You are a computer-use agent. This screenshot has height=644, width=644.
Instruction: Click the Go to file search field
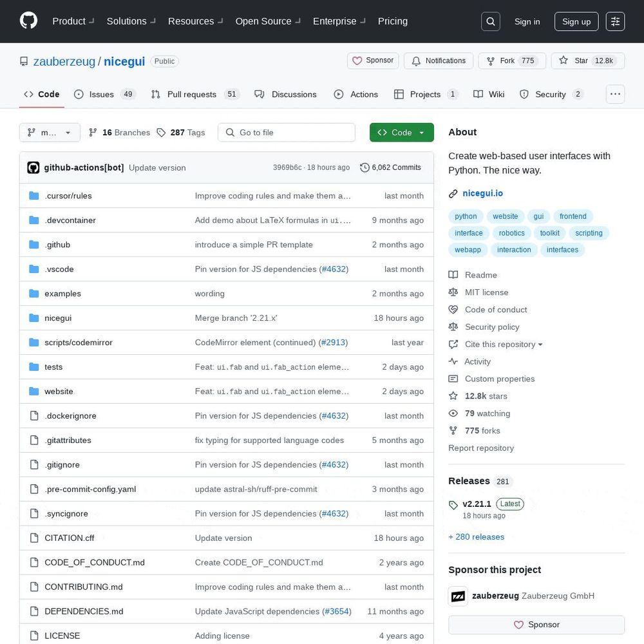coord(287,133)
